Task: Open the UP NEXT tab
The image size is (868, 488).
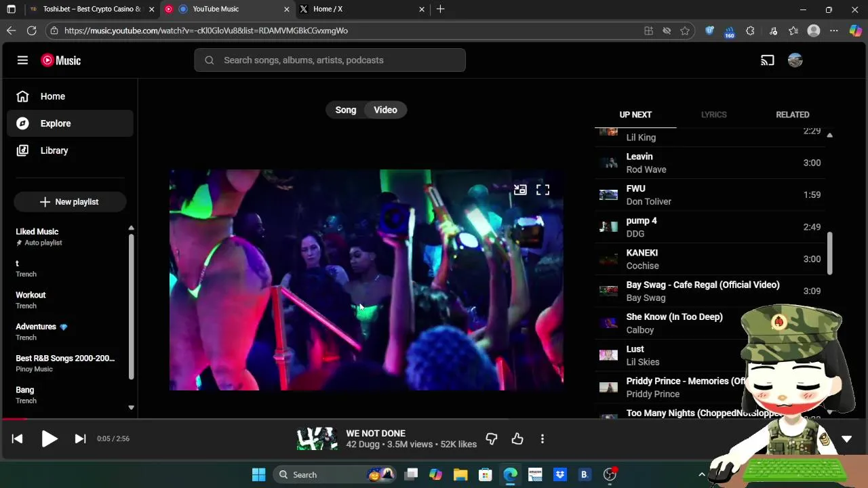Action: [x=635, y=115]
